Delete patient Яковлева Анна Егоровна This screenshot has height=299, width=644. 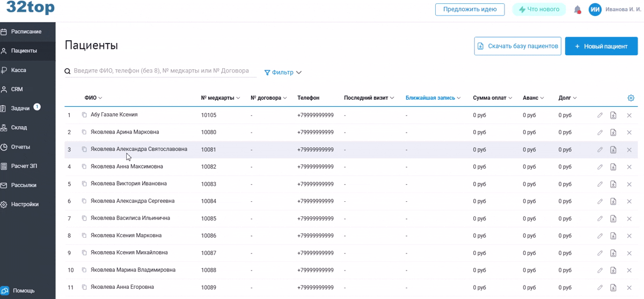click(629, 287)
